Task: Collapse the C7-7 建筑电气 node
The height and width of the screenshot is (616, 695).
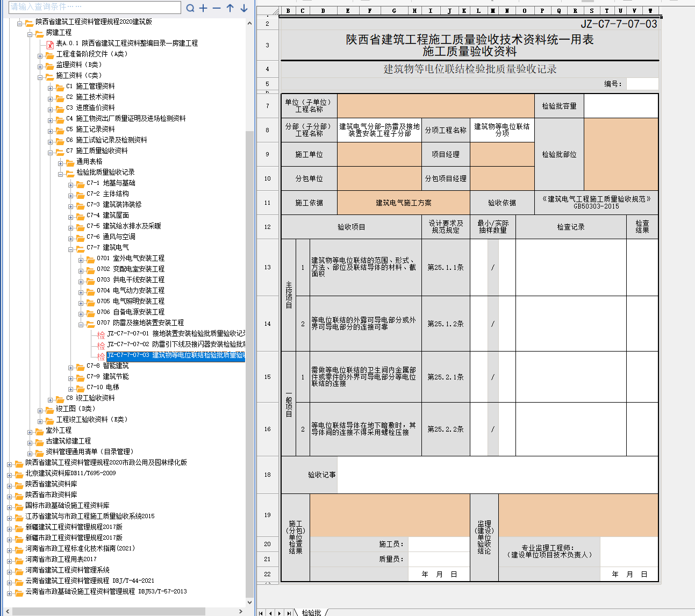Action: click(70, 249)
